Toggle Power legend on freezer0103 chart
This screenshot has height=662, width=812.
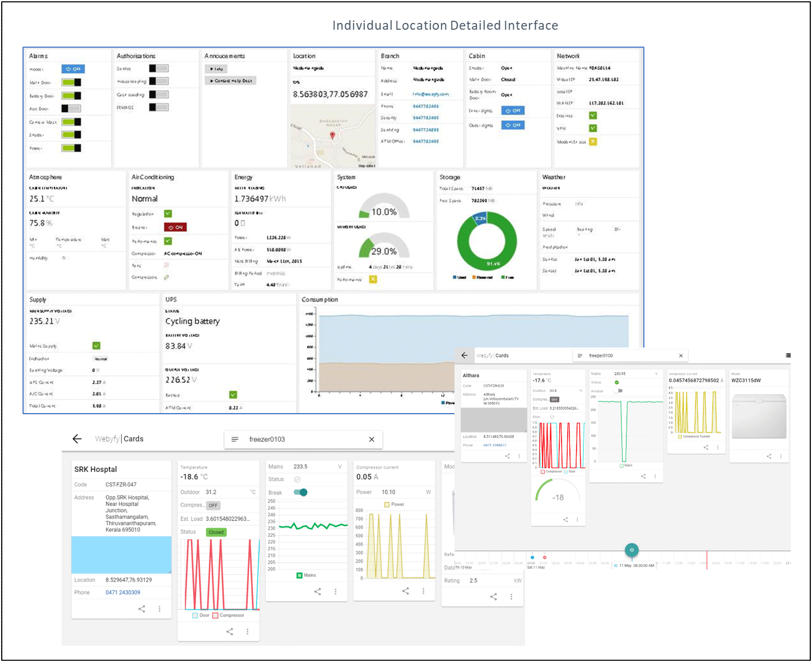(x=394, y=504)
